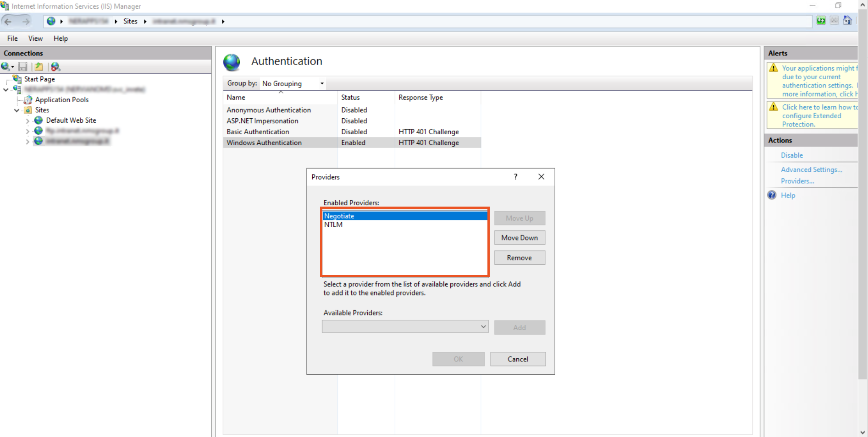Open the Help menu
This screenshot has height=437, width=868.
tap(61, 38)
